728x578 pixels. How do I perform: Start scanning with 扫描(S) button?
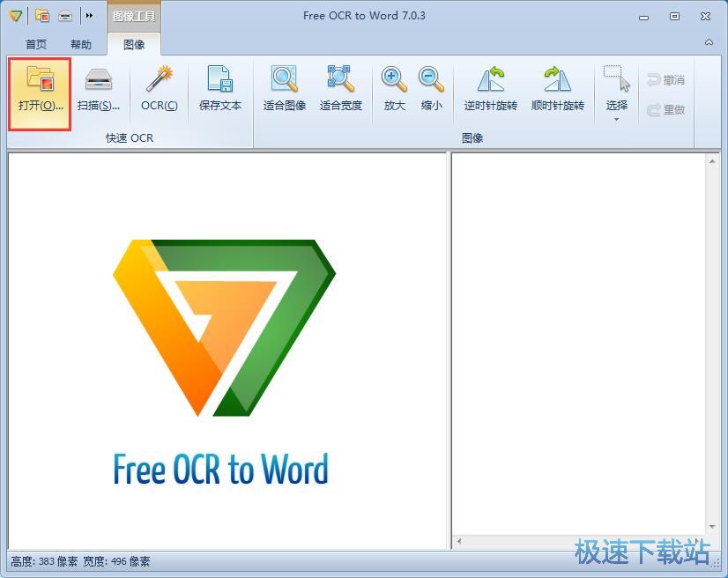[x=99, y=90]
